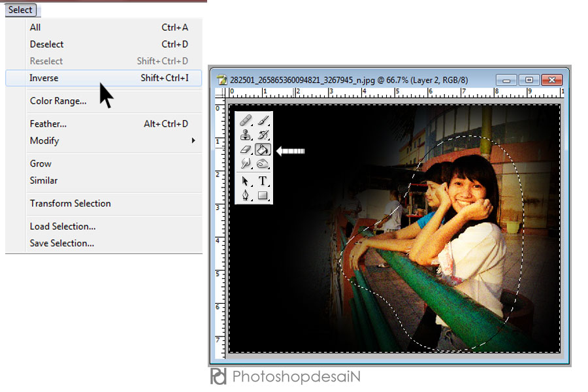
Task: Select the Paint Bucket tool
Action: point(263,150)
